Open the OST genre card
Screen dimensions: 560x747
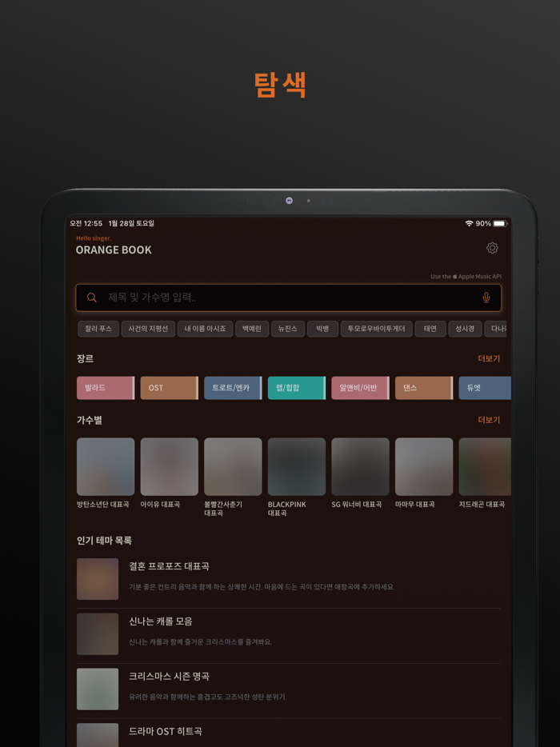[169, 388]
